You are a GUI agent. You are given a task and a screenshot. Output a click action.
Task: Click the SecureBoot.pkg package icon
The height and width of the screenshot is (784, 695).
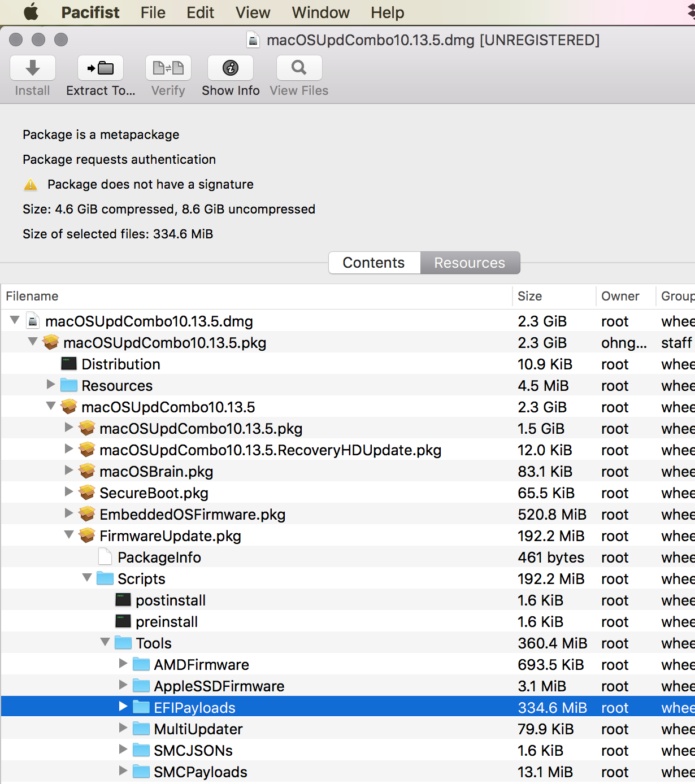[87, 493]
